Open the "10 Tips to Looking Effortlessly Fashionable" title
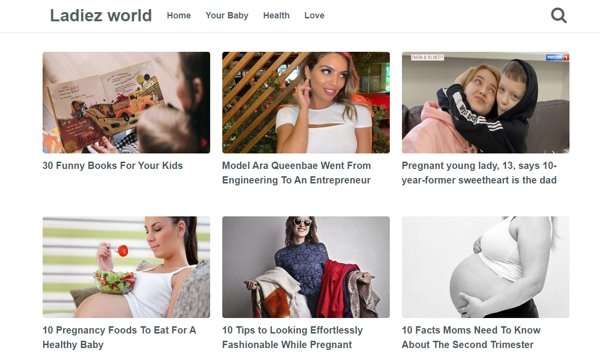600x364 pixels. pyautogui.click(x=292, y=337)
